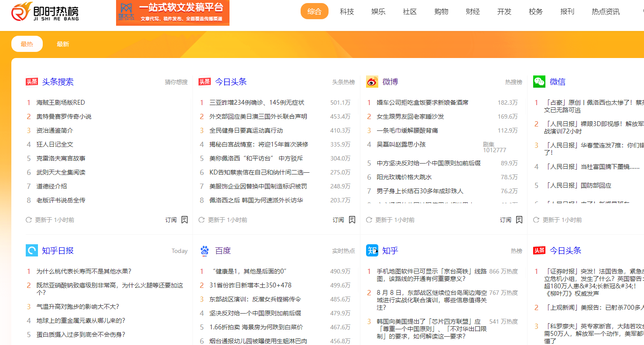Open 为什么桃代表长寿而不是其他水果 question
This screenshot has height=345, width=644.
[84, 271]
